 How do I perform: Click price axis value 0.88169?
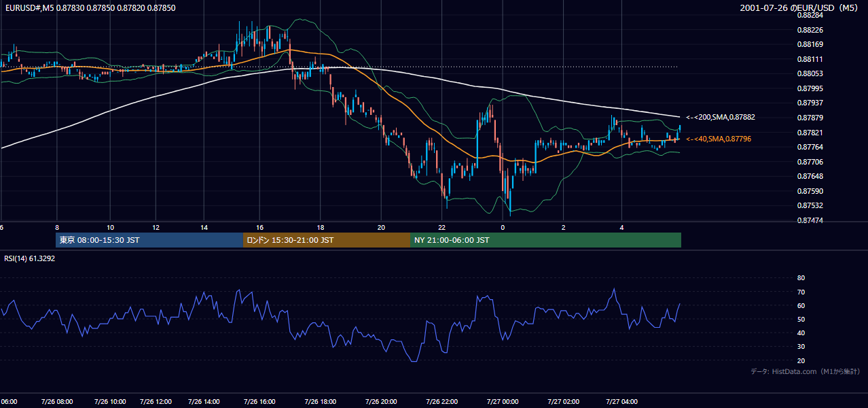point(810,44)
